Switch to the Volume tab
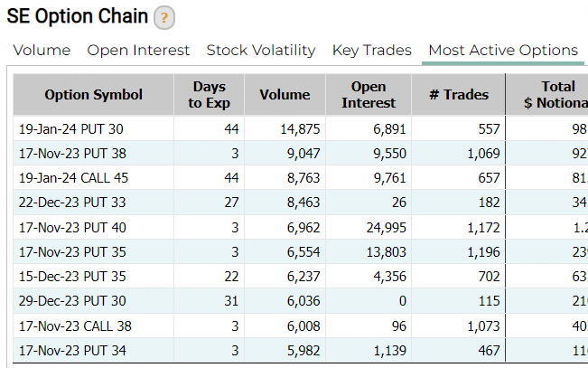588x368 pixels. (42, 51)
